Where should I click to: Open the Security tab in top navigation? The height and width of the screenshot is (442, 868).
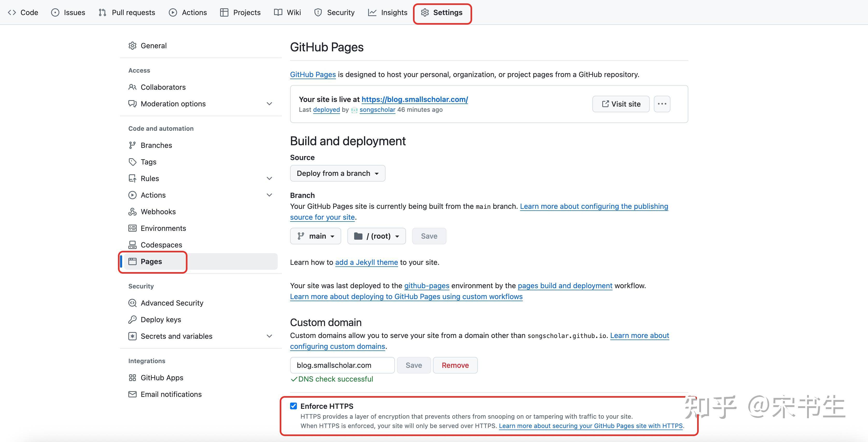pos(334,12)
